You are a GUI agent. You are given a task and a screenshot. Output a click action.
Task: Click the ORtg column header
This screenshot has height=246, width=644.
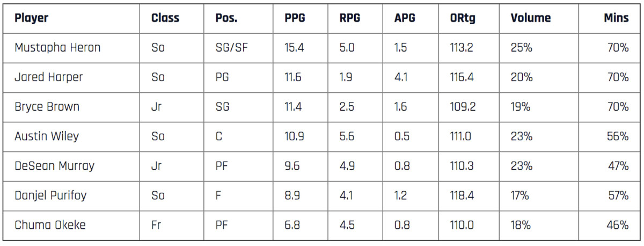pos(463,18)
